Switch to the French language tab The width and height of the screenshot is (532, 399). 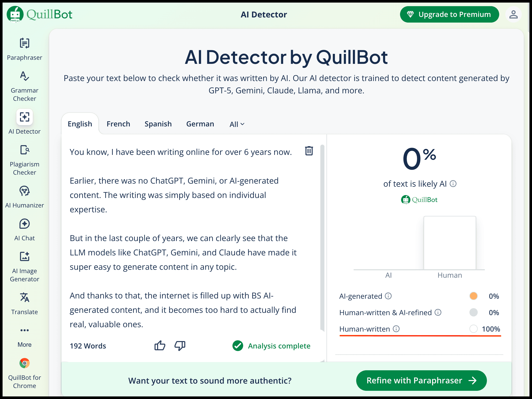click(x=118, y=124)
